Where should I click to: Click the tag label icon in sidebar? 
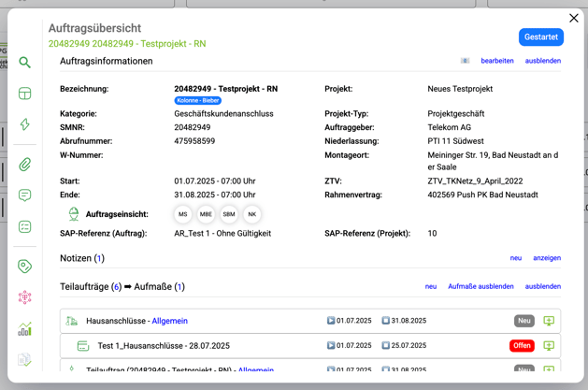click(x=25, y=267)
